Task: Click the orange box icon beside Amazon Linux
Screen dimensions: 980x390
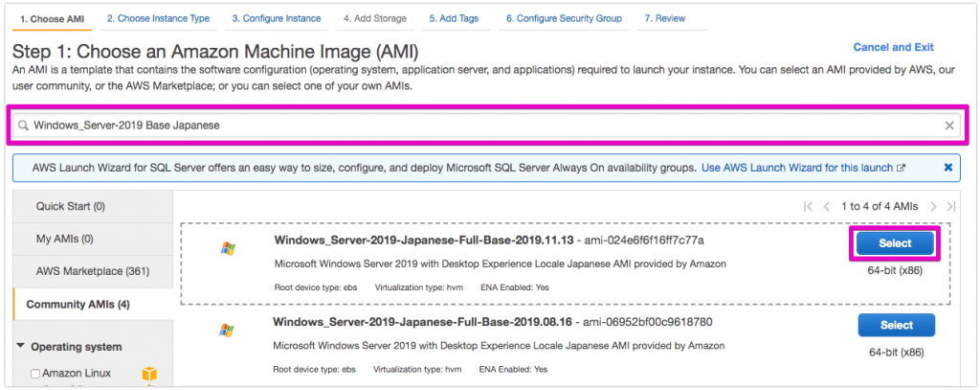Action: pyautogui.click(x=148, y=374)
